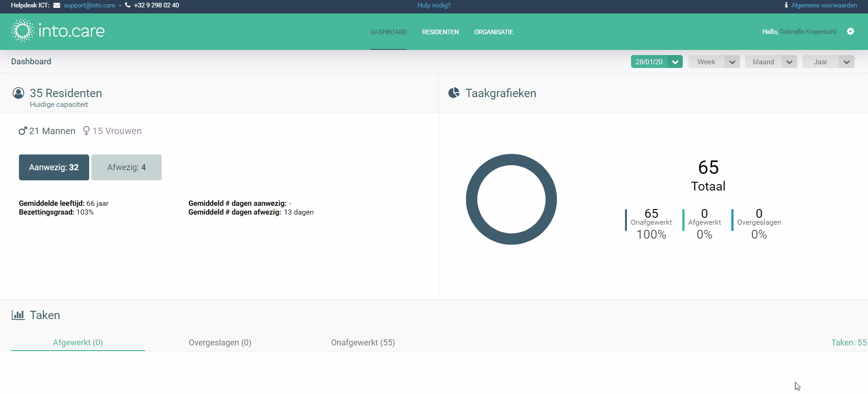
Task: Click the Taken: 55 counter
Action: click(849, 343)
